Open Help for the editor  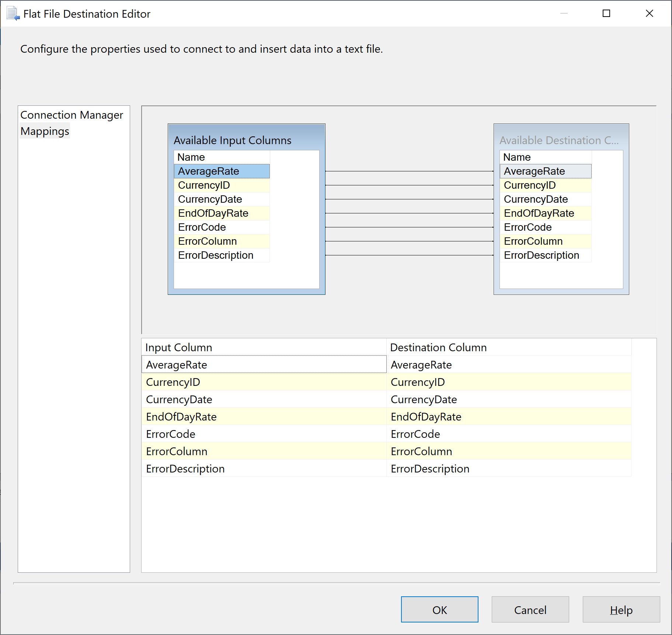point(621,610)
